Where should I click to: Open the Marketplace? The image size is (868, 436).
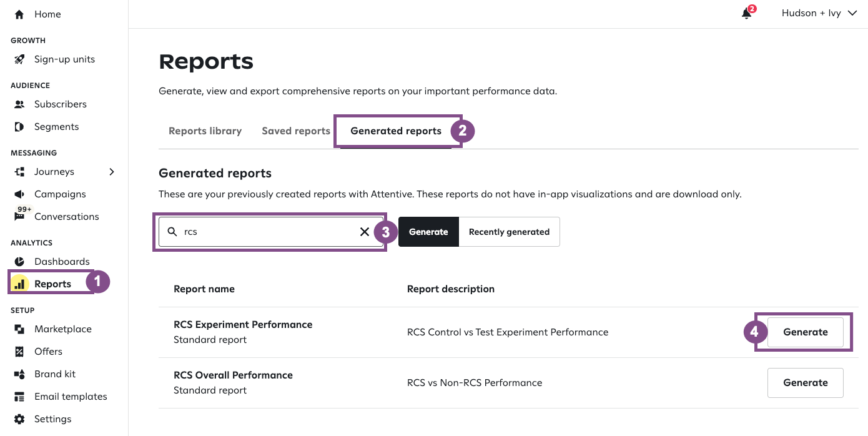tap(62, 329)
